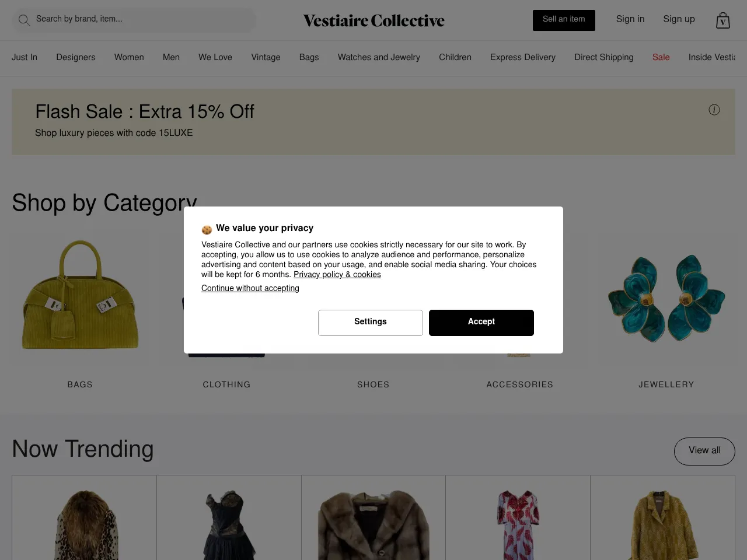Viewport: 747px width, 560px height.
Task: Click the flash sale info icon
Action: coord(714,110)
